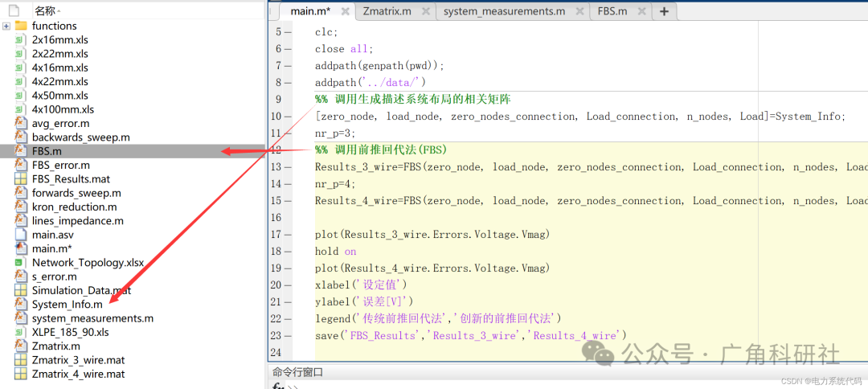868x389 pixels.
Task: Set breakpoint at editor line 13
Action: pos(288,166)
